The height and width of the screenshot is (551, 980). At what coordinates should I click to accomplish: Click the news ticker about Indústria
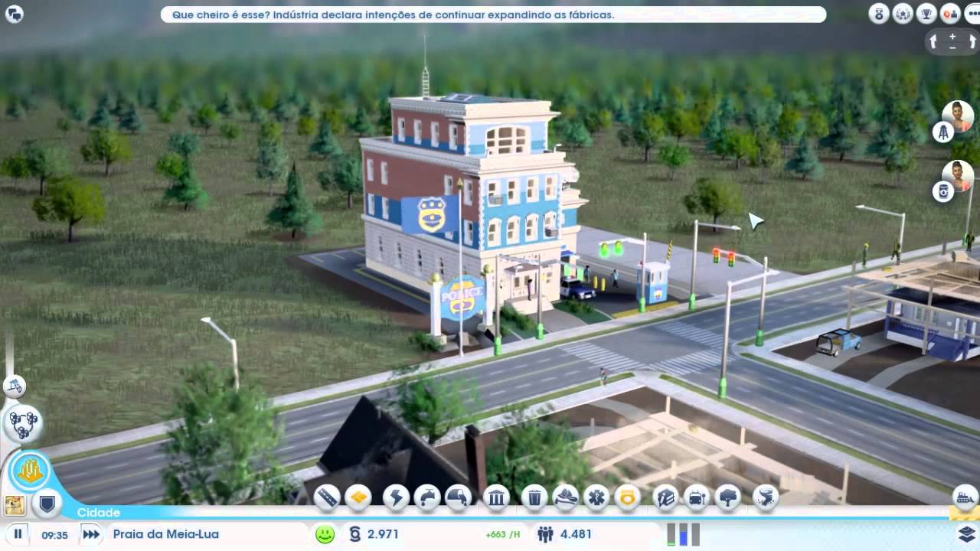coord(493,15)
